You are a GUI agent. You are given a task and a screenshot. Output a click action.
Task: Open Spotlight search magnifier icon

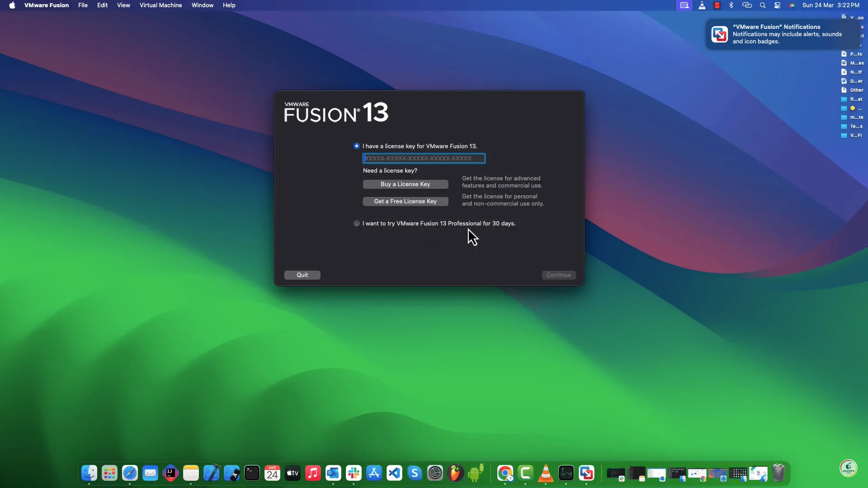coord(763,5)
